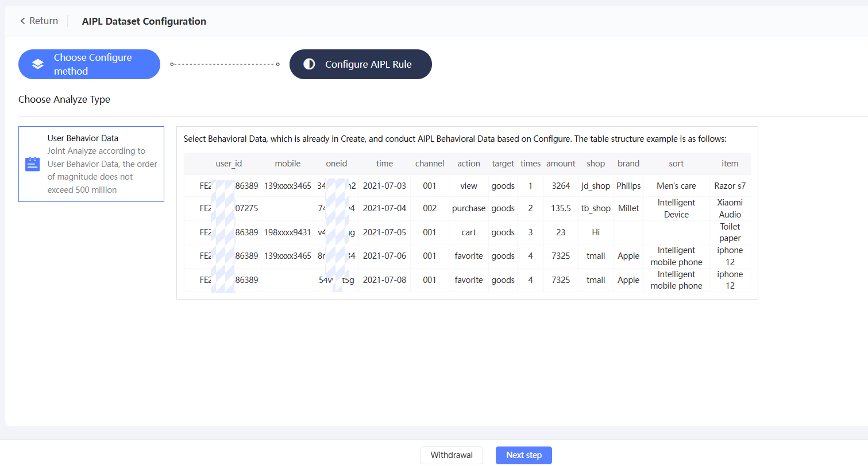Click the 3264 amount cell
The width and height of the screenshot is (868, 466).
point(561,186)
